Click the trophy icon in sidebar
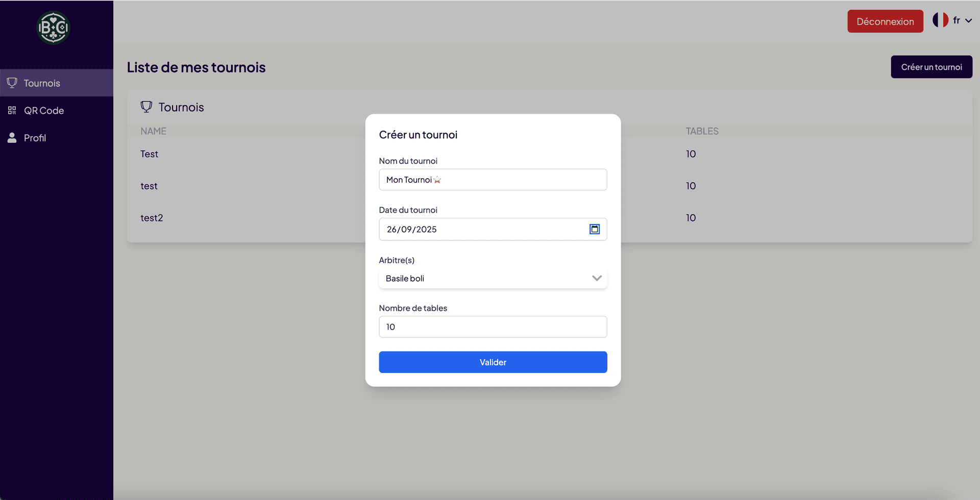Viewport: 980px width, 500px height. point(12,83)
